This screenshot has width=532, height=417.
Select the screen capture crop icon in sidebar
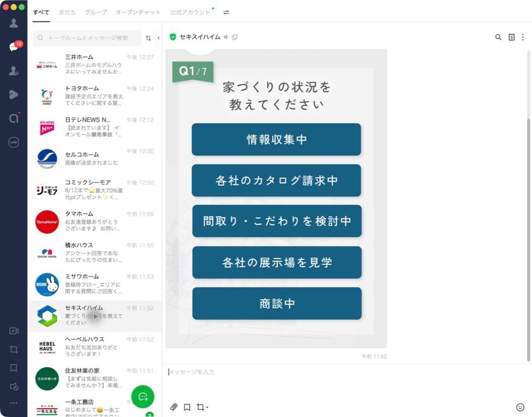click(14, 349)
